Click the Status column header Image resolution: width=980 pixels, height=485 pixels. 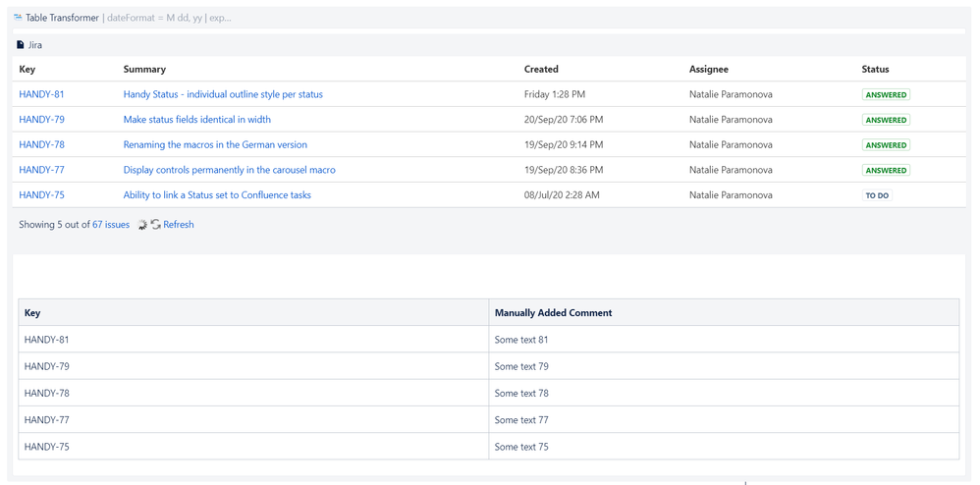click(875, 70)
